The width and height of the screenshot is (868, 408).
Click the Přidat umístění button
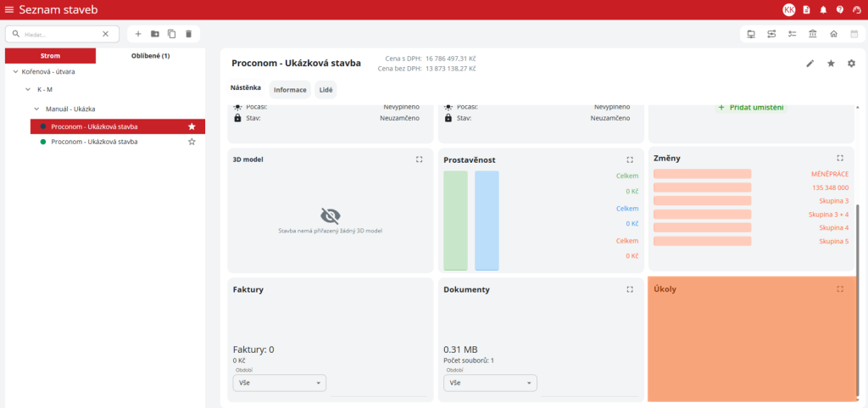[750, 108]
